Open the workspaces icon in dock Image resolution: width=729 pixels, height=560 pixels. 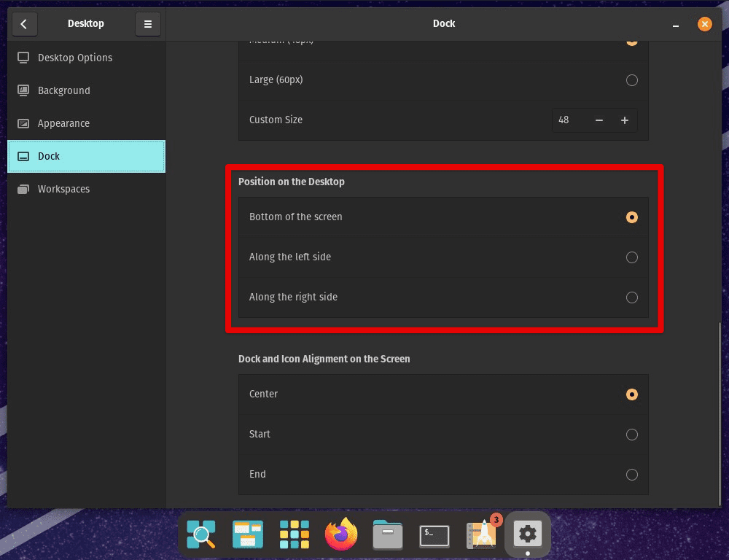(248, 534)
